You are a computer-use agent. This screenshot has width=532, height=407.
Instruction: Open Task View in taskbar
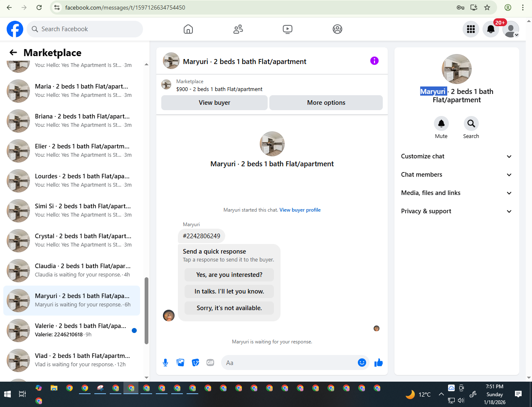pyautogui.click(x=22, y=394)
